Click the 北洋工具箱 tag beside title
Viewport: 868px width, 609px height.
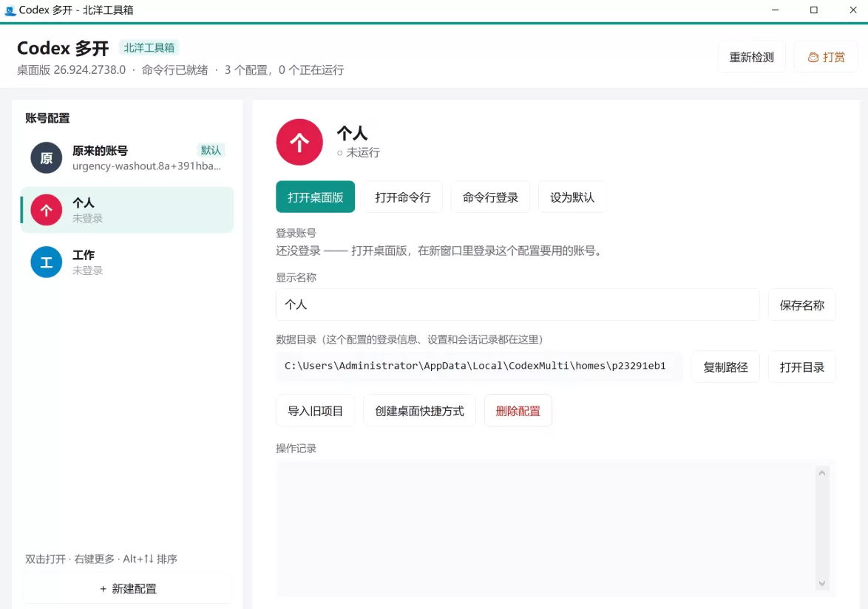point(149,47)
